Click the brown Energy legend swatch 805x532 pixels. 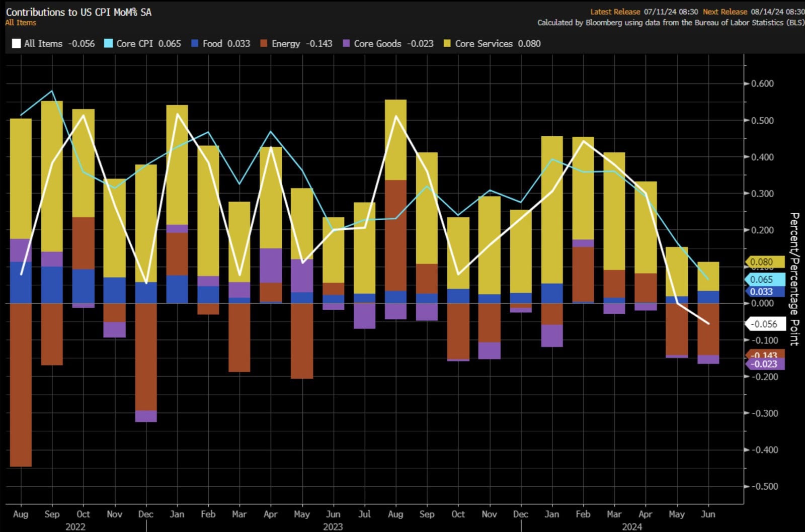pyautogui.click(x=264, y=44)
